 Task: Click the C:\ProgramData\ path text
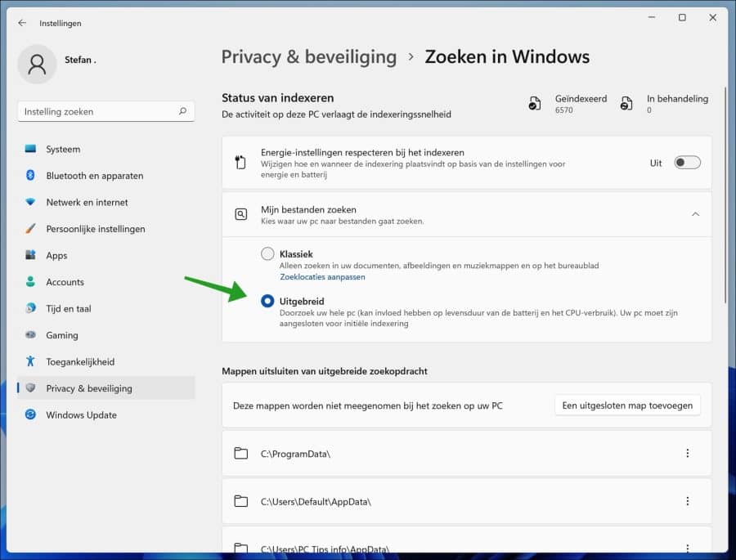coord(296,454)
